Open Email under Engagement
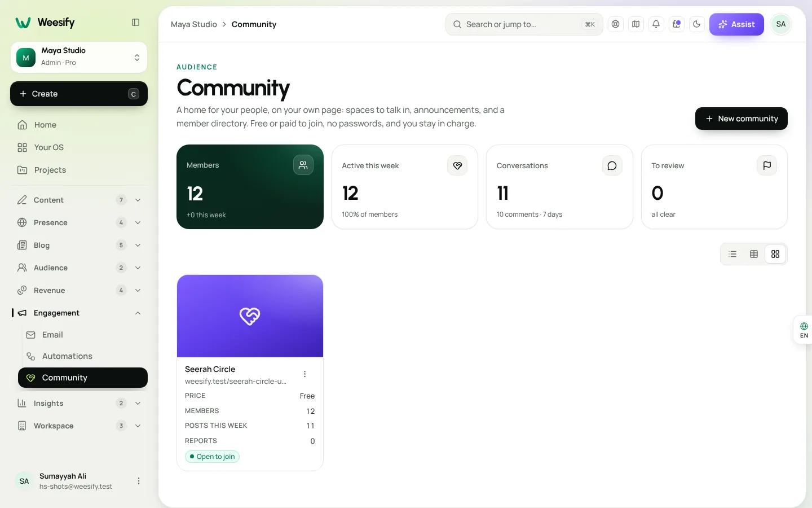This screenshot has height=508, width=812. (x=83, y=335)
